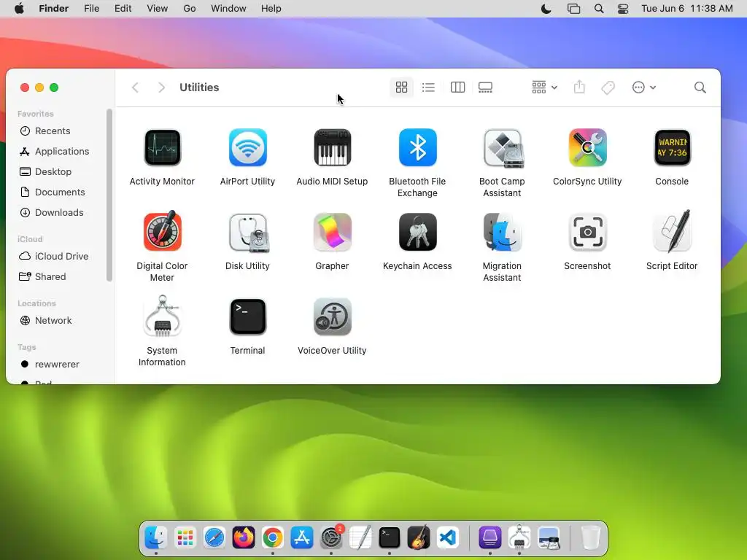Switch to column view
747x560 pixels.
click(x=457, y=87)
